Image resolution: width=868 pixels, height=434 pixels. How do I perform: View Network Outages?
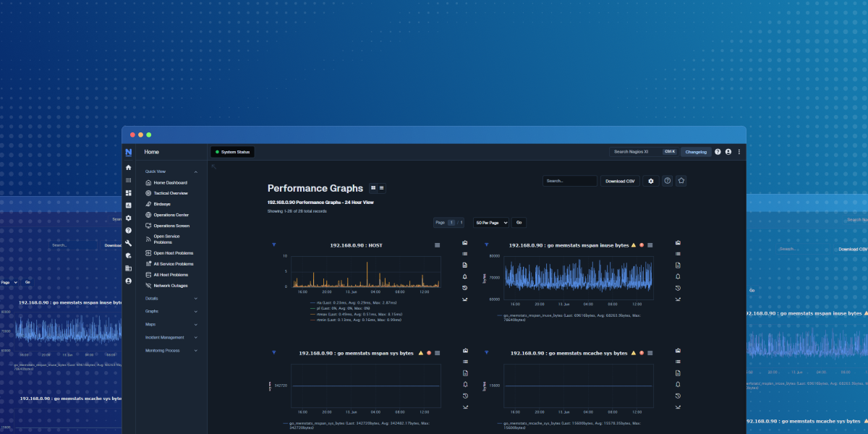(x=170, y=286)
